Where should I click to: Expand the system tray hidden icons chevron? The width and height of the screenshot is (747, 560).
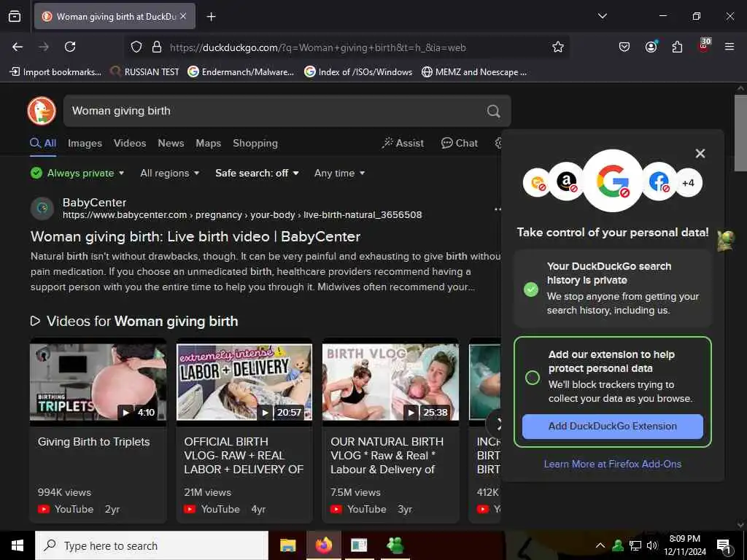600,545
